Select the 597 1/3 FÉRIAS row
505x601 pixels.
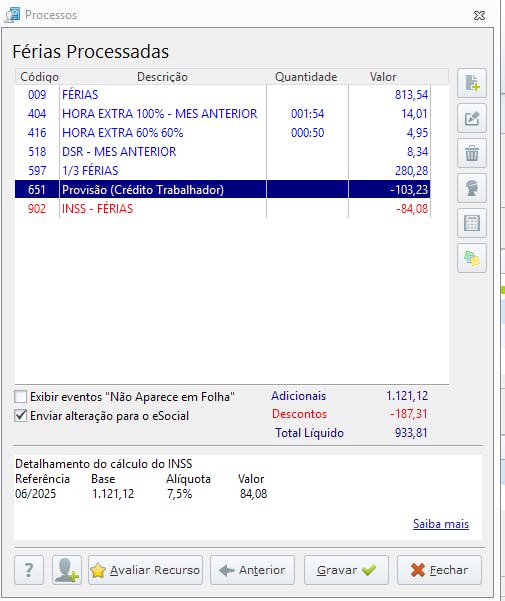223,171
